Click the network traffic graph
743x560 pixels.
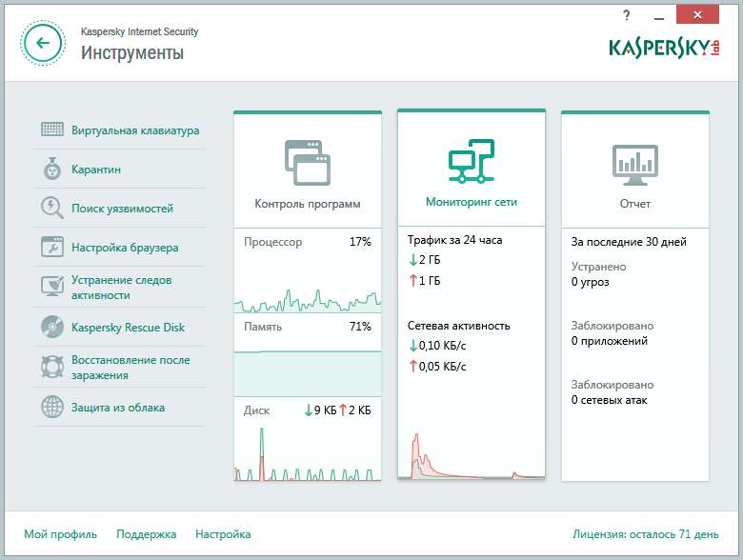pos(472,455)
